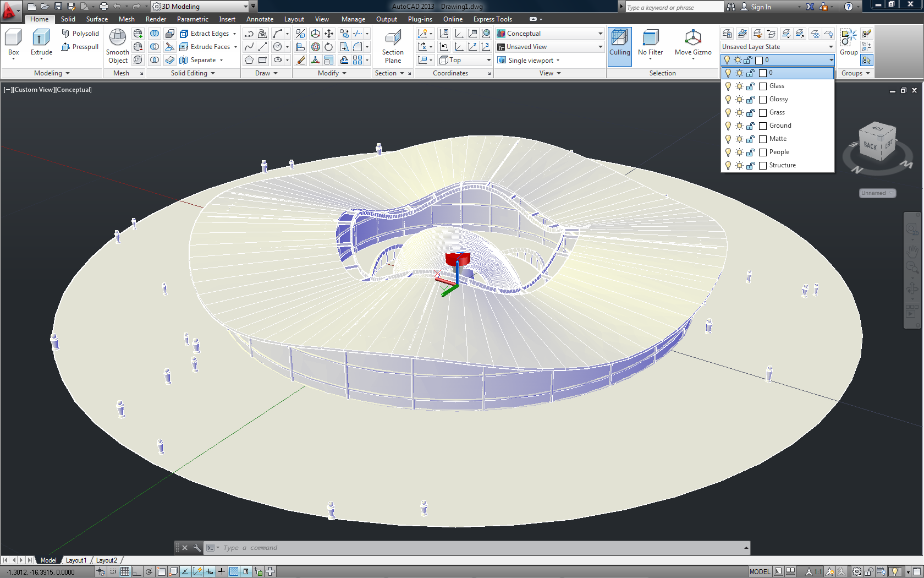924x578 pixels.
Task: Open the Help question mark icon
Action: coord(849,7)
